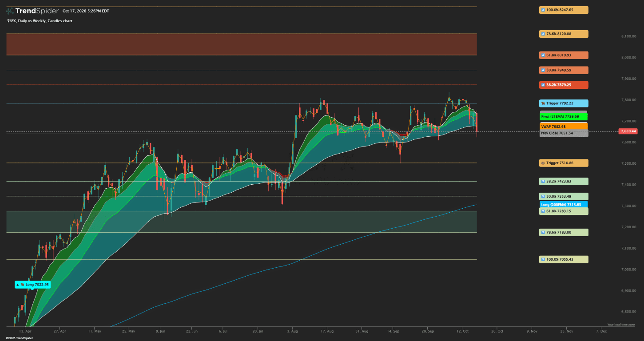The height and width of the screenshot is (341, 644).
Task: Select the 11. May date axis label
Action: 95,331
